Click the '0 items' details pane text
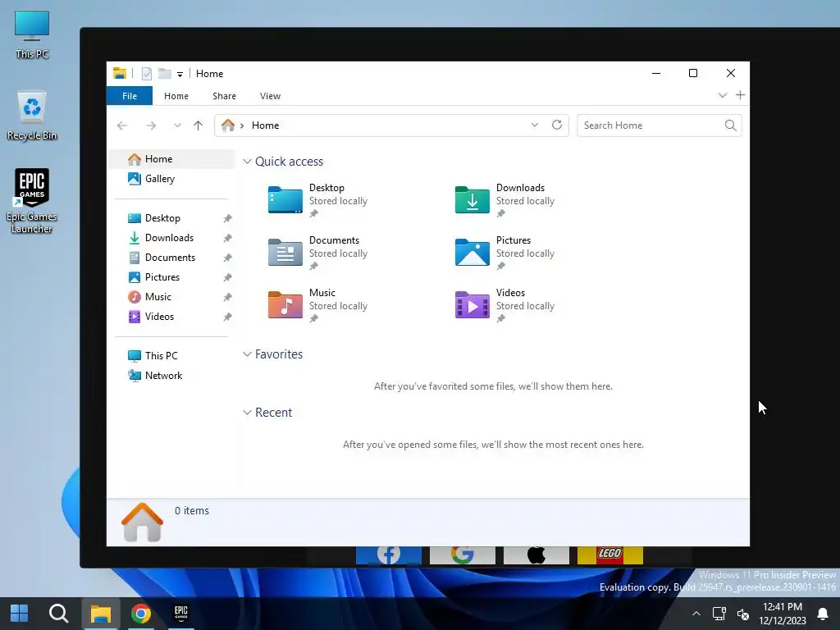The image size is (840, 630). tap(192, 510)
